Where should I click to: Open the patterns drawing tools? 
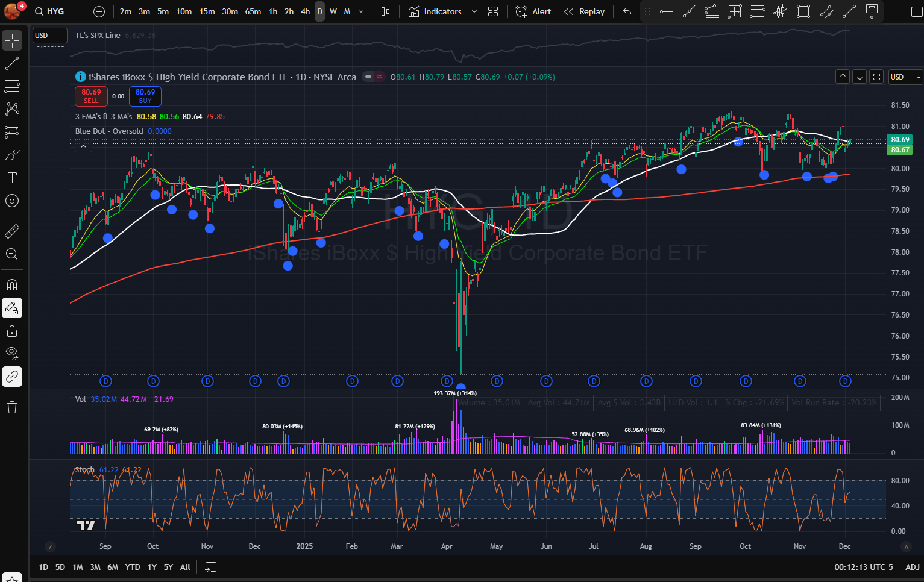pyautogui.click(x=12, y=109)
